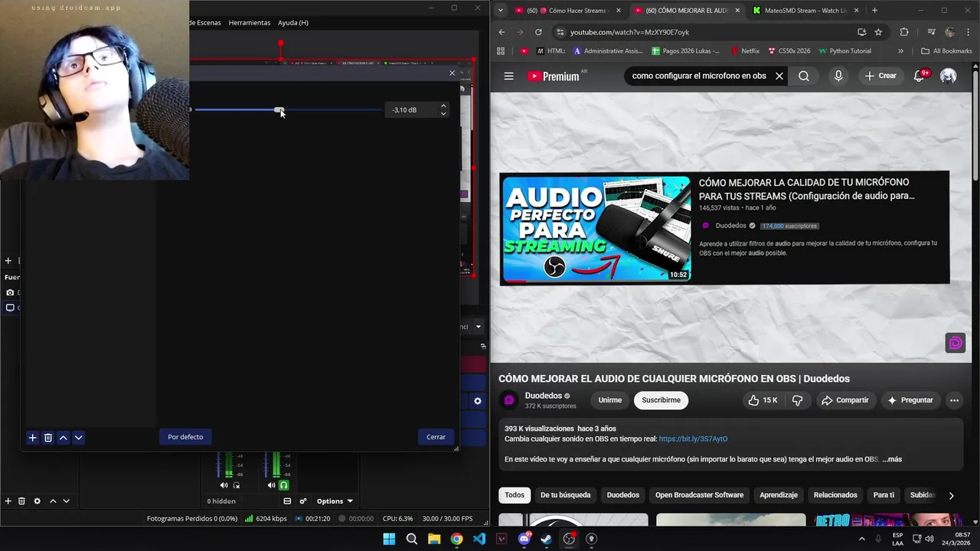Click the Compartir button
The image size is (980, 551).
845,400
